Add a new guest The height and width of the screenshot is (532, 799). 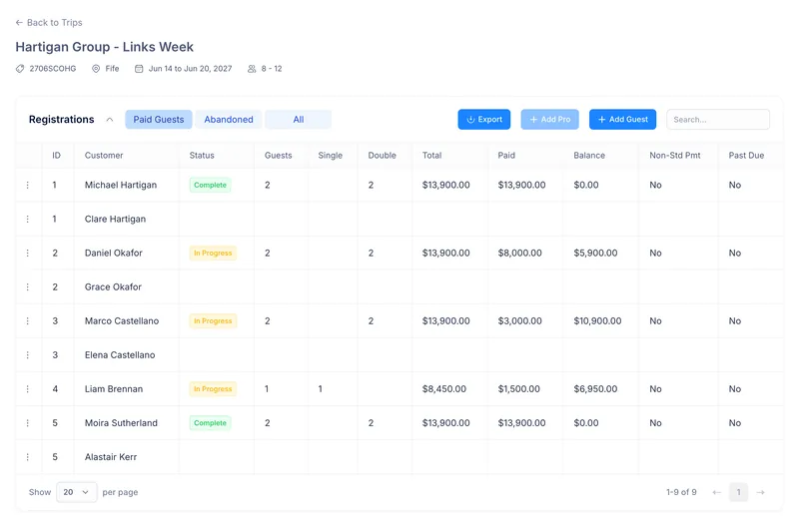coord(622,119)
